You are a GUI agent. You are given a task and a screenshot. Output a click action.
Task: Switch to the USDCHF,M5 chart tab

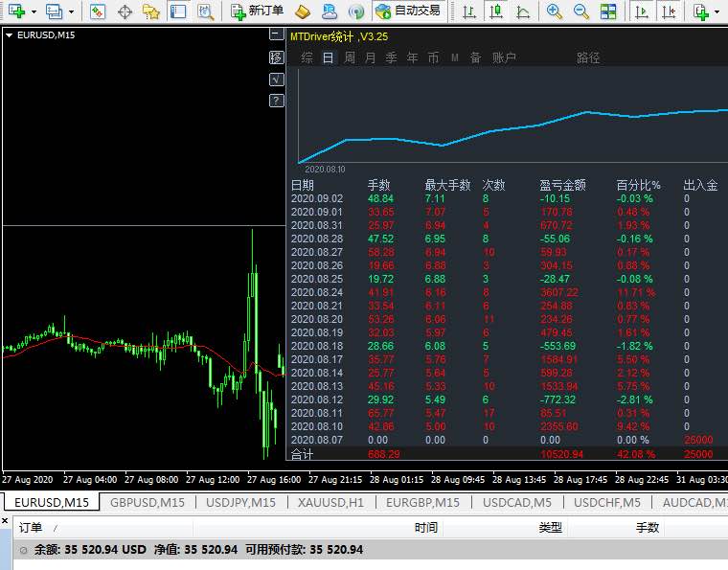click(606, 503)
